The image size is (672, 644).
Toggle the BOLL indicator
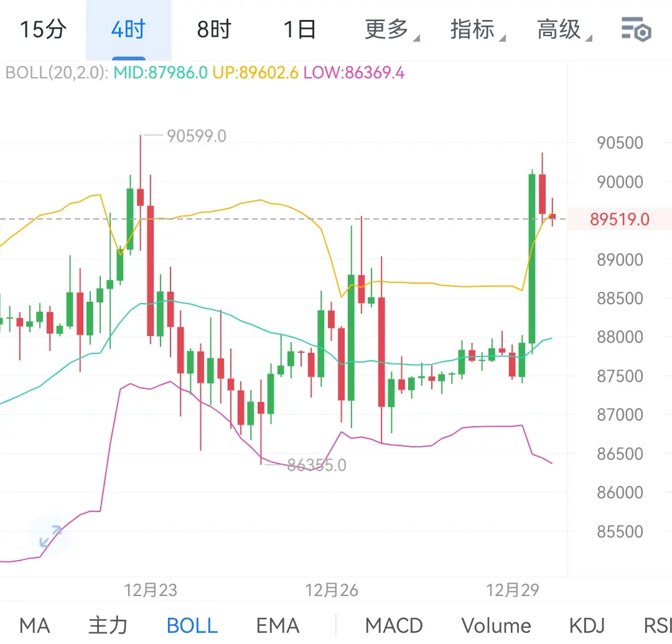192,625
